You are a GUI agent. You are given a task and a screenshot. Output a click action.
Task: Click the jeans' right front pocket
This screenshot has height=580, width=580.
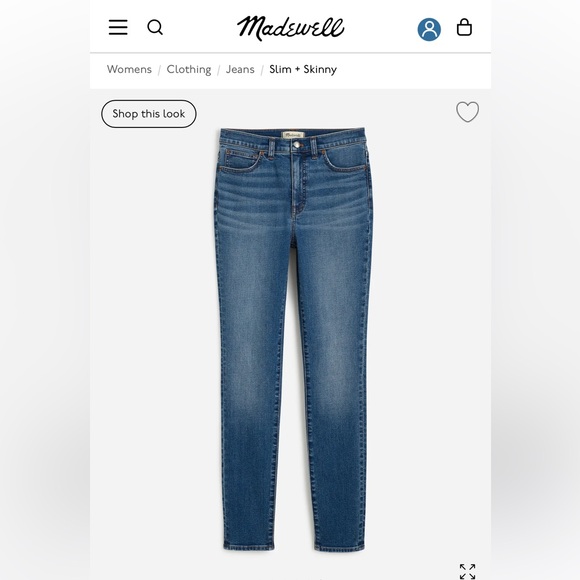point(345,161)
